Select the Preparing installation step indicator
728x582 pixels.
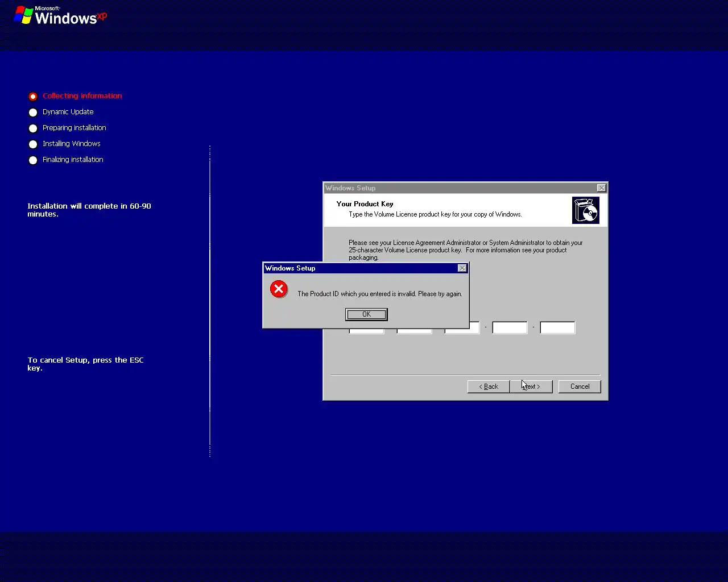33,128
